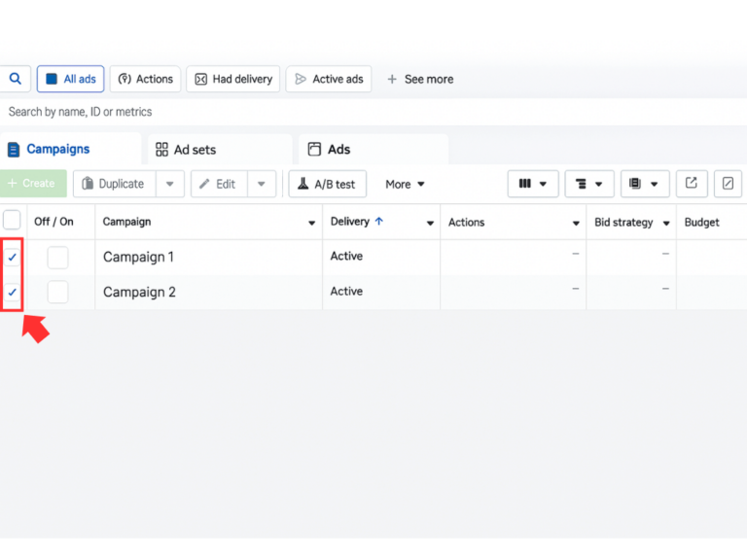Click See more filters
Screen dimensions: 747x560
[420, 79]
